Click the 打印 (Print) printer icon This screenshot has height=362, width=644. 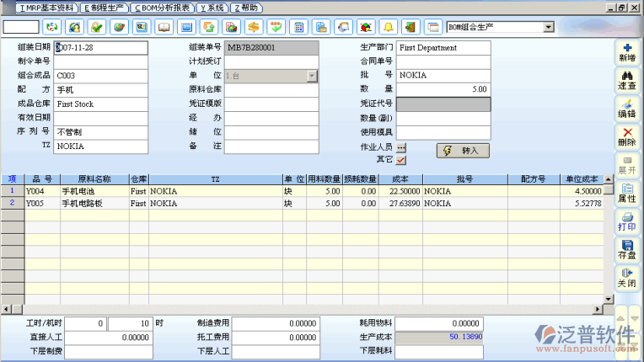pyautogui.click(x=626, y=221)
